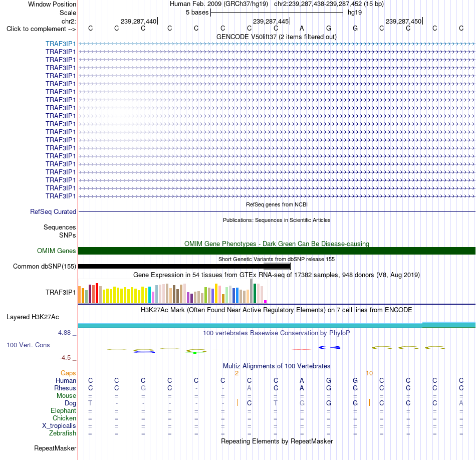Image resolution: width=476 pixels, height=460 pixels.
Task: Click the dark green OMIM gene bar
Action: point(277,251)
